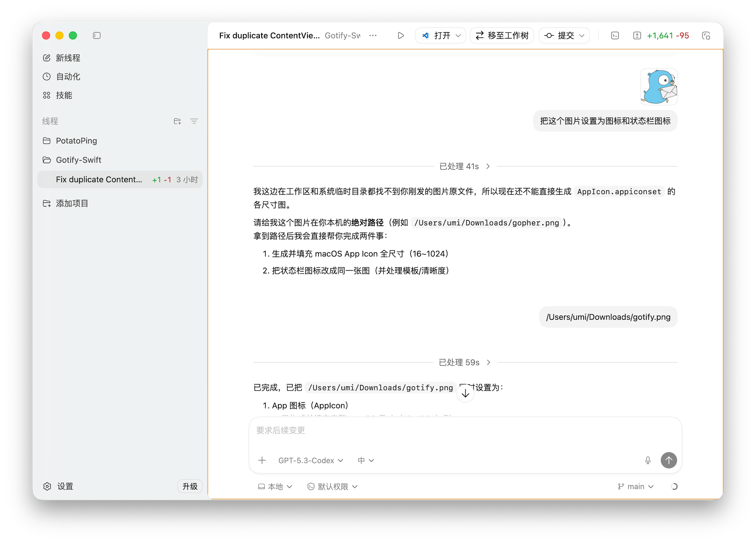The width and height of the screenshot is (756, 543).
Task: Click the picture-in-picture icon at top right
Action: point(707,35)
